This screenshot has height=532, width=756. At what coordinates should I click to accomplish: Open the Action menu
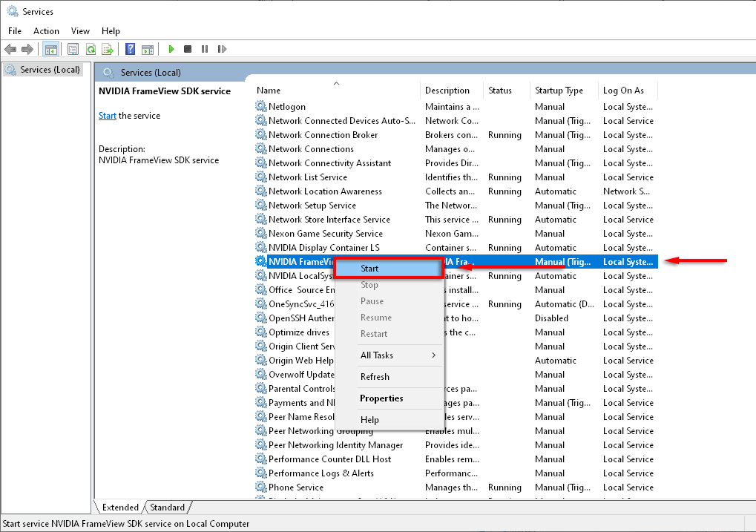tap(46, 31)
